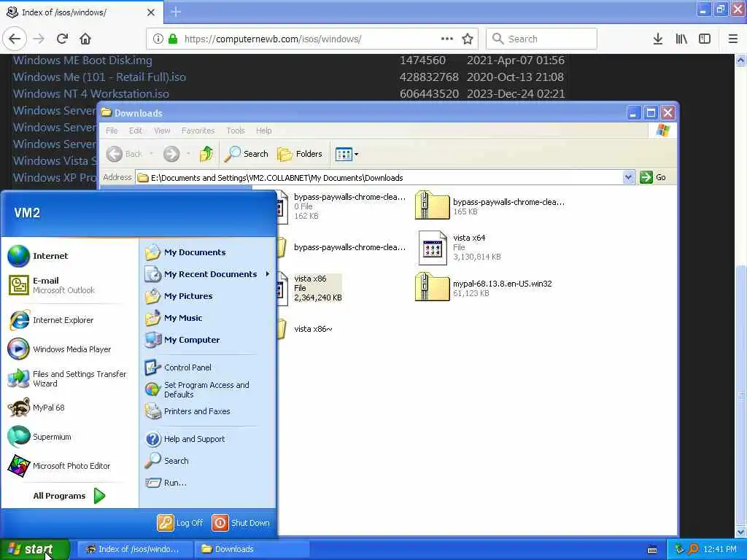
Task: Expand the Explorer address bar dropdown
Action: click(x=628, y=177)
